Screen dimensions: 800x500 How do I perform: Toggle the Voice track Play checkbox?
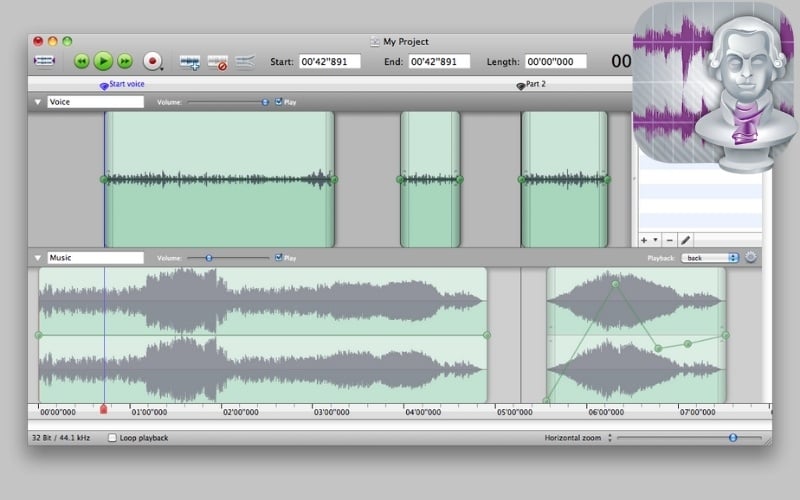279,102
